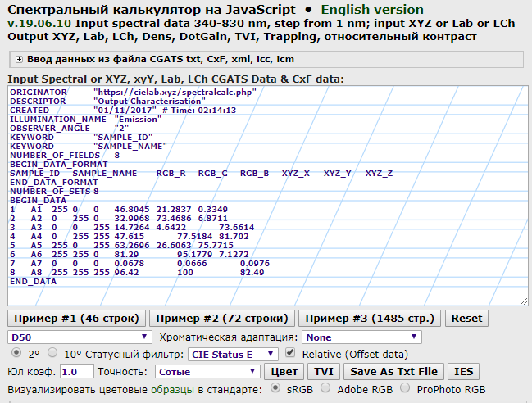The width and height of the screenshot is (532, 403).
Task: Click value 63.2696 in row A5
Action: pyautogui.click(x=132, y=246)
